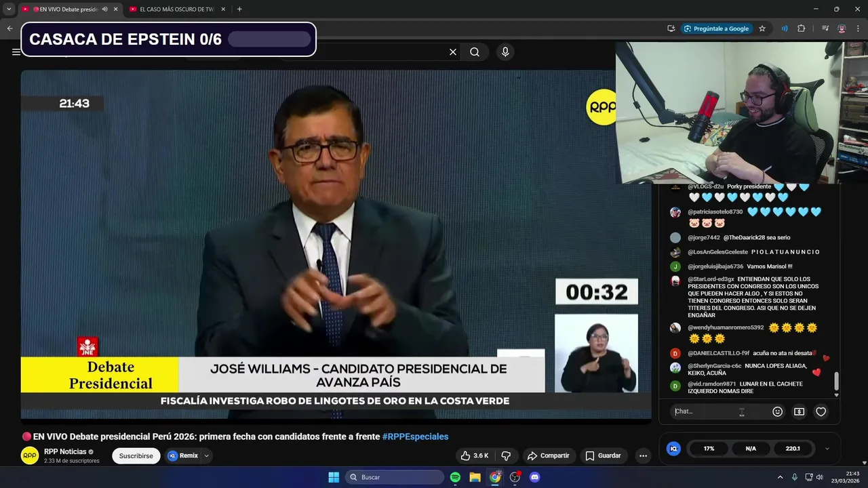Open the Chrome profile avatar
Viewport: 868px width, 488px height.
(x=842, y=28)
